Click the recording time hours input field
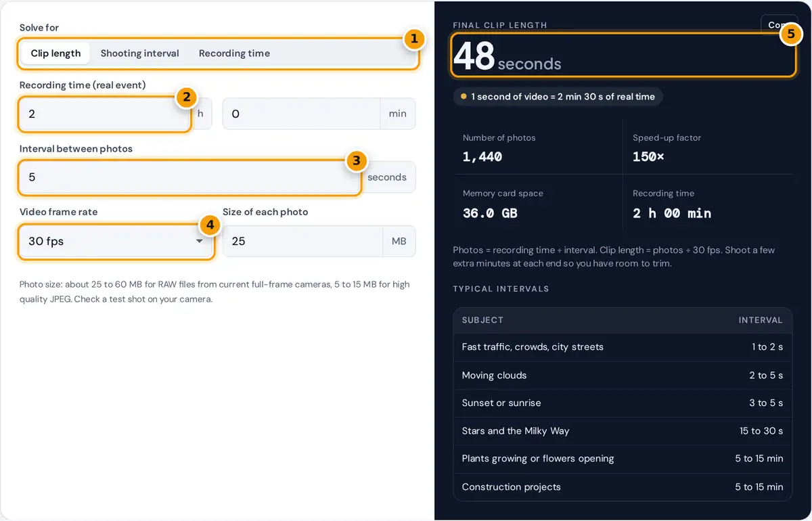Screen dimensions: 812x521 [x=105, y=114]
